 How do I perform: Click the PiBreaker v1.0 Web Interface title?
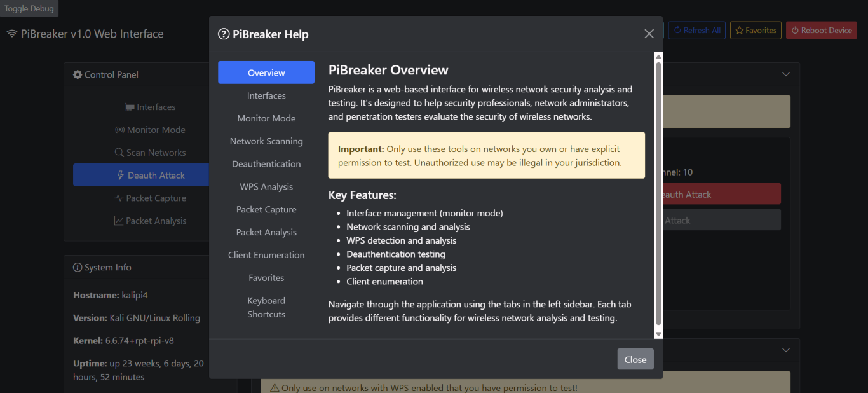click(x=92, y=34)
